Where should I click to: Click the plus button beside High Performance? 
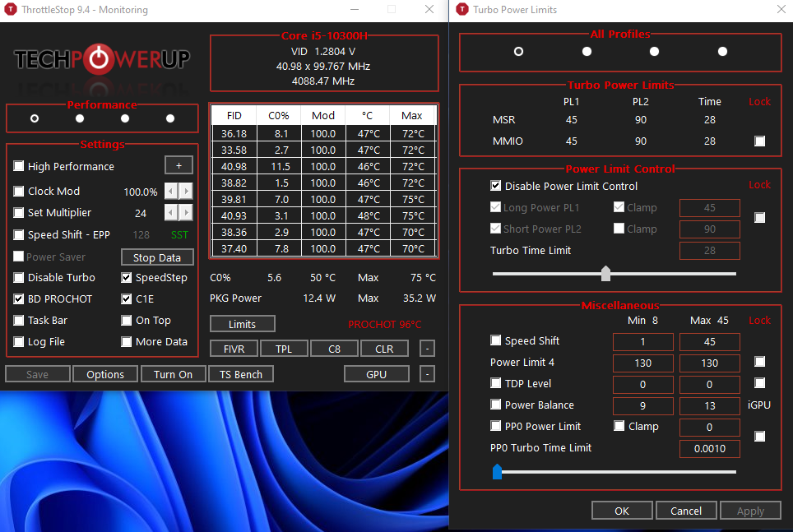click(x=179, y=165)
